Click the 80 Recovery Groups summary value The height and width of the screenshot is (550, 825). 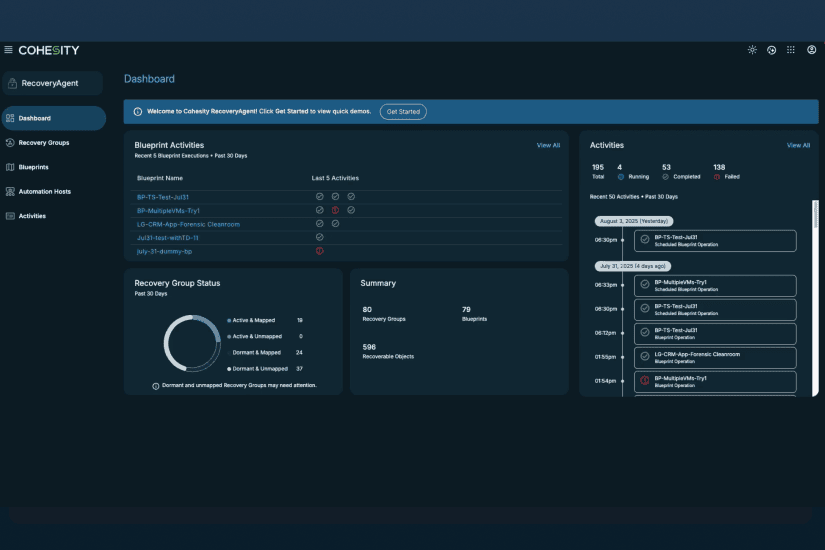click(x=367, y=309)
